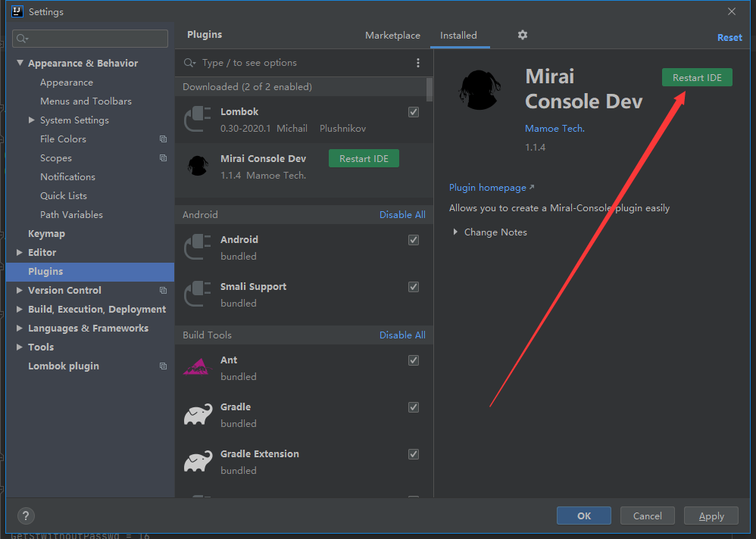
Task: Open help with the question mark button
Action: click(26, 516)
